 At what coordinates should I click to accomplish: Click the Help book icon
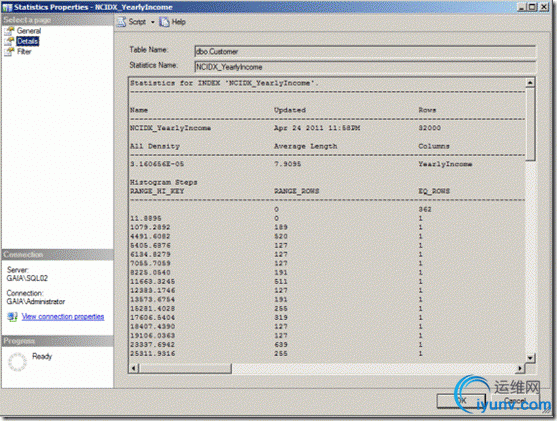164,22
